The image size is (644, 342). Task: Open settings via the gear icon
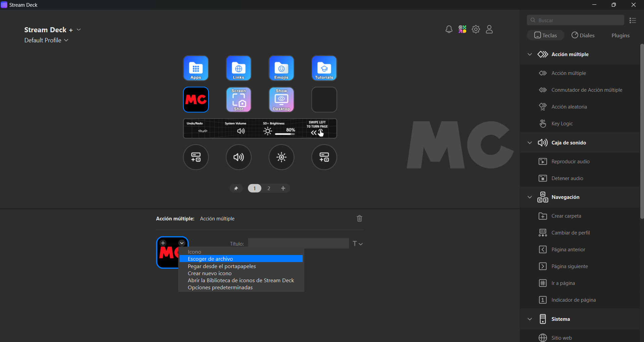point(476,30)
